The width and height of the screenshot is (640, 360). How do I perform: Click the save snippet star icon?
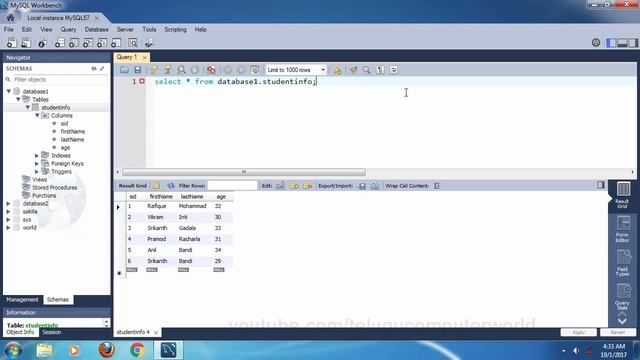tap(338, 70)
